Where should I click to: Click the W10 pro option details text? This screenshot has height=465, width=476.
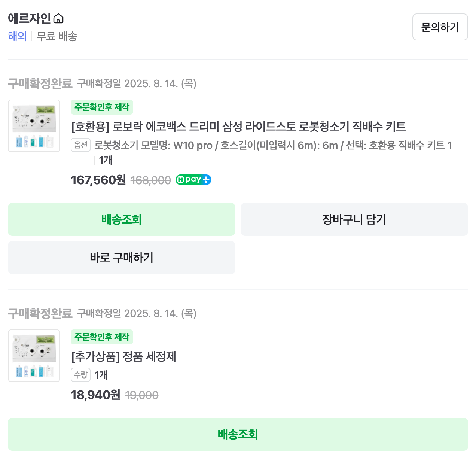pyautogui.click(x=273, y=145)
